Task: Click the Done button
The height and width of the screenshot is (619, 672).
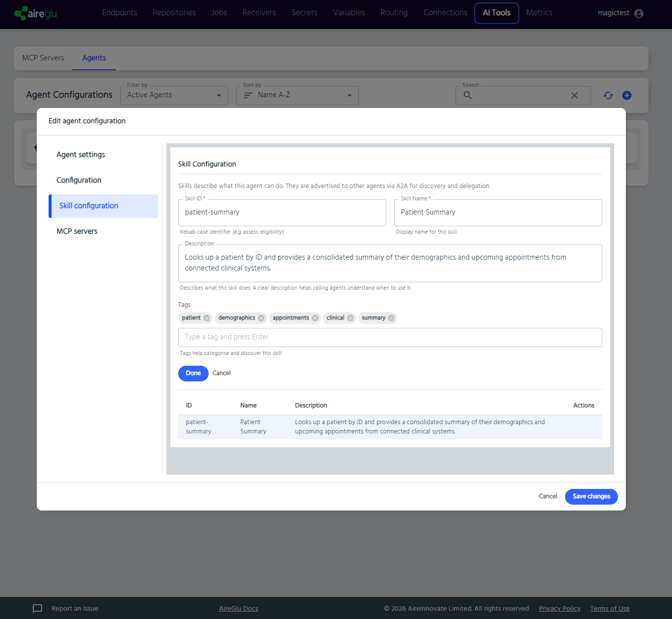Action: pyautogui.click(x=193, y=373)
